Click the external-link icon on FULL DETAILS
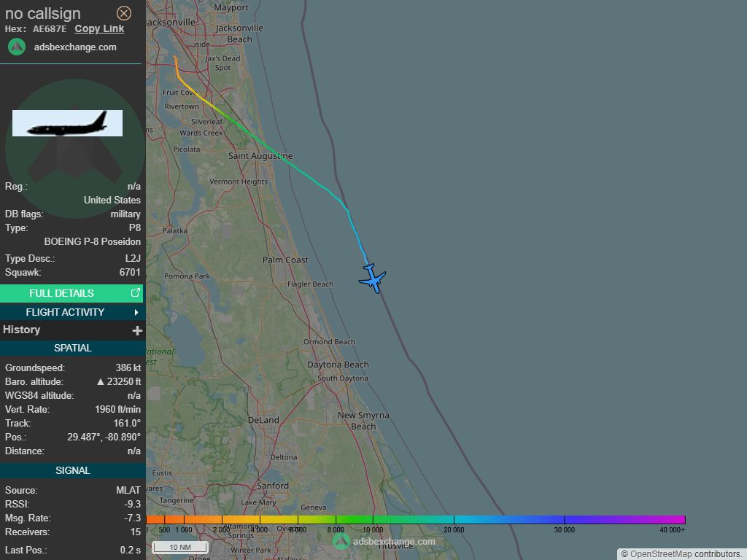 pyautogui.click(x=136, y=292)
